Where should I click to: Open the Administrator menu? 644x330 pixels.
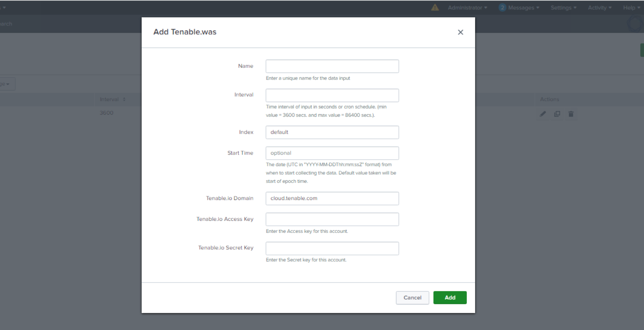coord(467,7)
